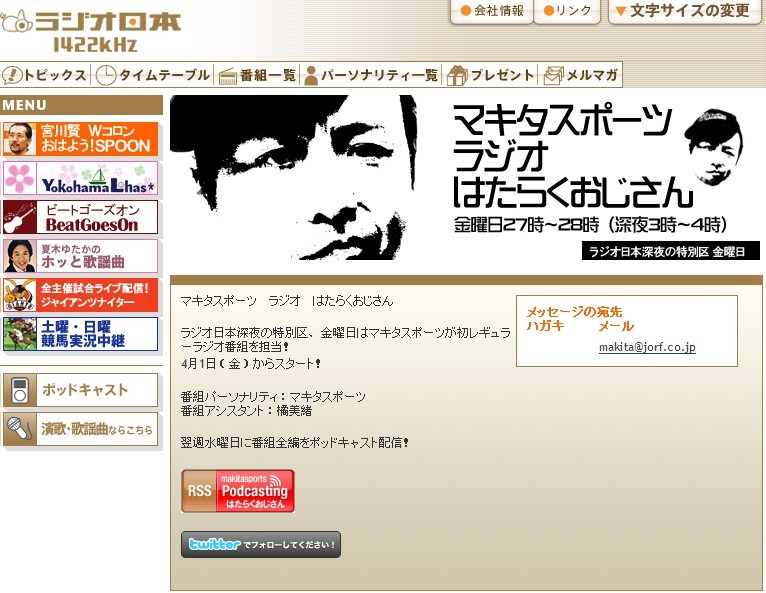Click 土曜・日曜 競馬実況中継 banner

point(81,334)
